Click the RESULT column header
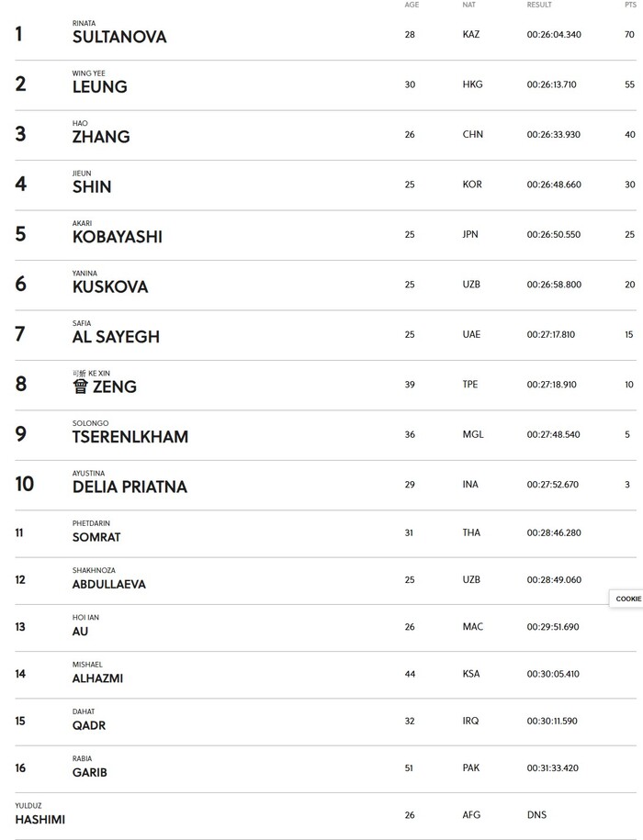This screenshot has height=840, width=643. pos(539,5)
